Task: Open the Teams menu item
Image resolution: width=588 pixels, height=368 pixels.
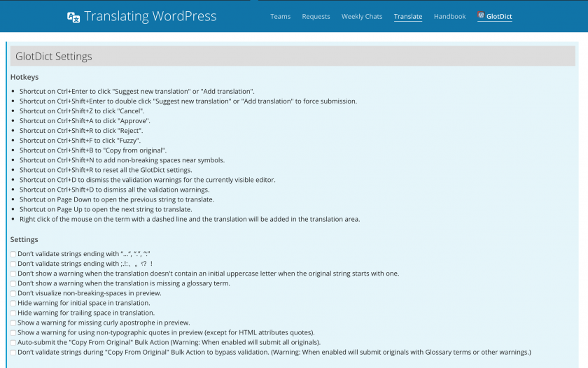Action: click(280, 17)
